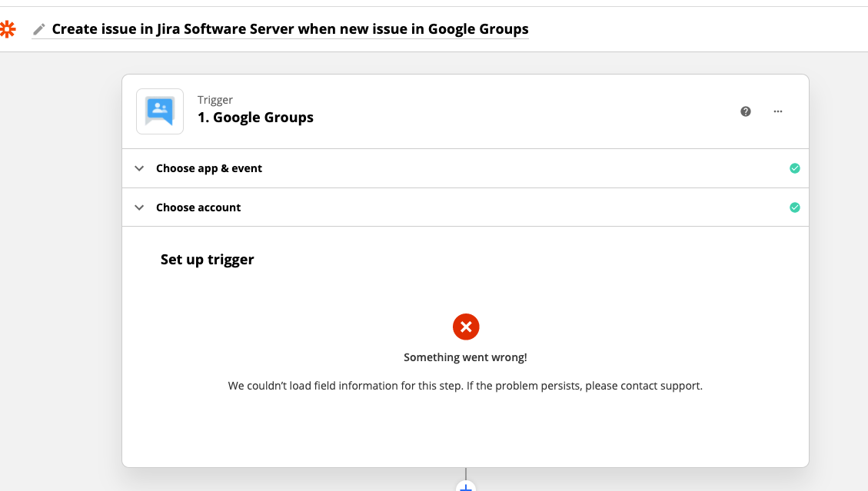Click the pencil edit icon beside the title

point(38,28)
